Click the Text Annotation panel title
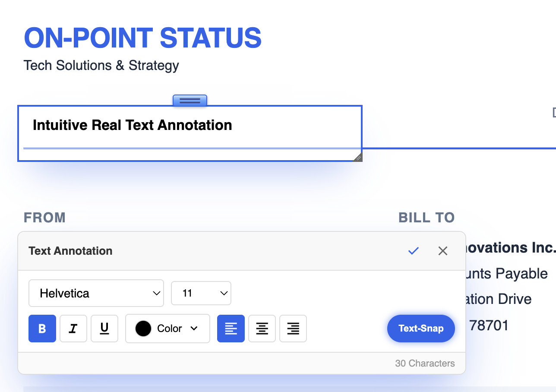The height and width of the screenshot is (392, 556). click(70, 250)
